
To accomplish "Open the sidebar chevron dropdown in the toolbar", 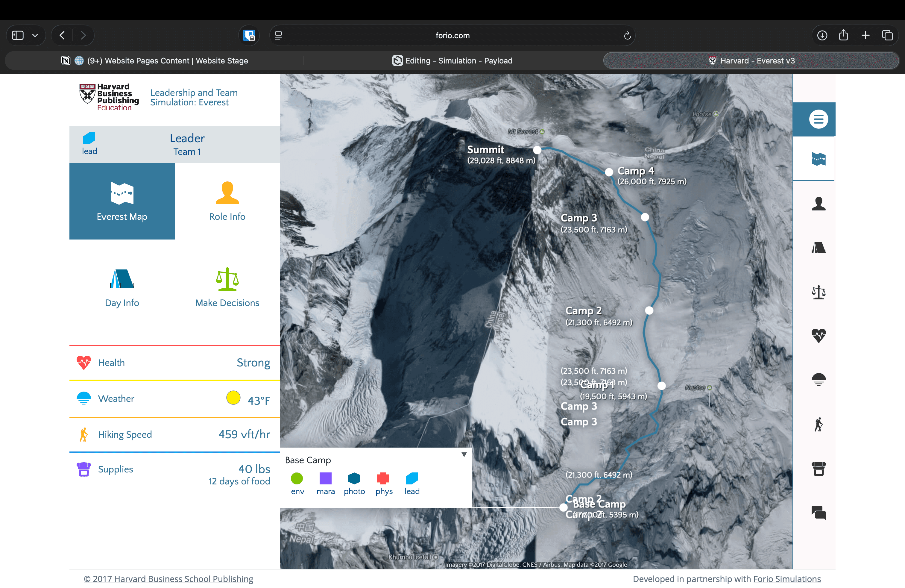I will 35,35.
